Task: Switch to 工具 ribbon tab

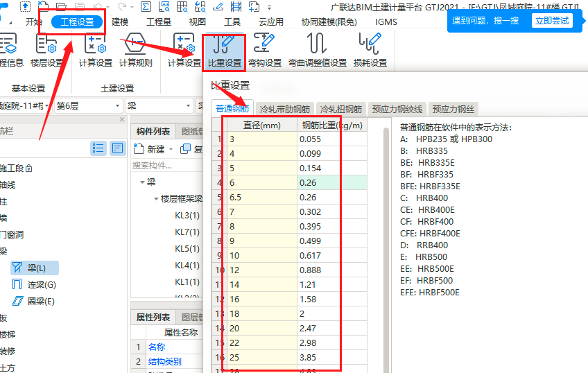Action: [232, 21]
